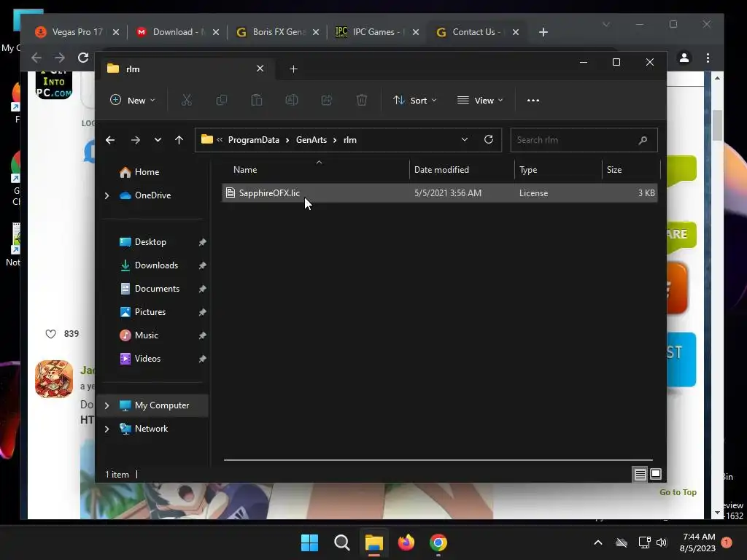Click the Cut scissors icon in toolbar
This screenshot has width=747, height=560.
[x=186, y=101]
